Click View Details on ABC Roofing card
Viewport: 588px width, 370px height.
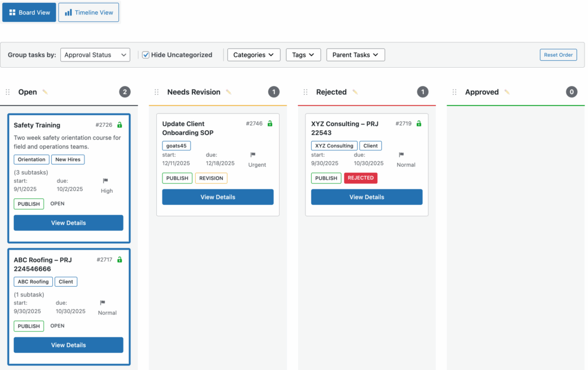click(x=68, y=345)
